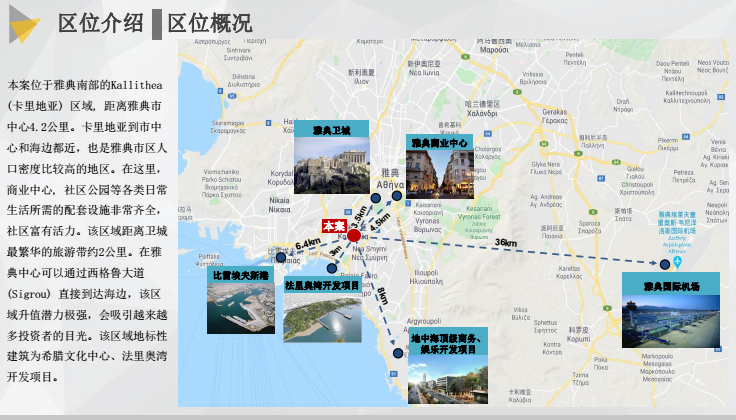Click the airport plane pin icon
The height and width of the screenshot is (420, 736).
(677, 262)
